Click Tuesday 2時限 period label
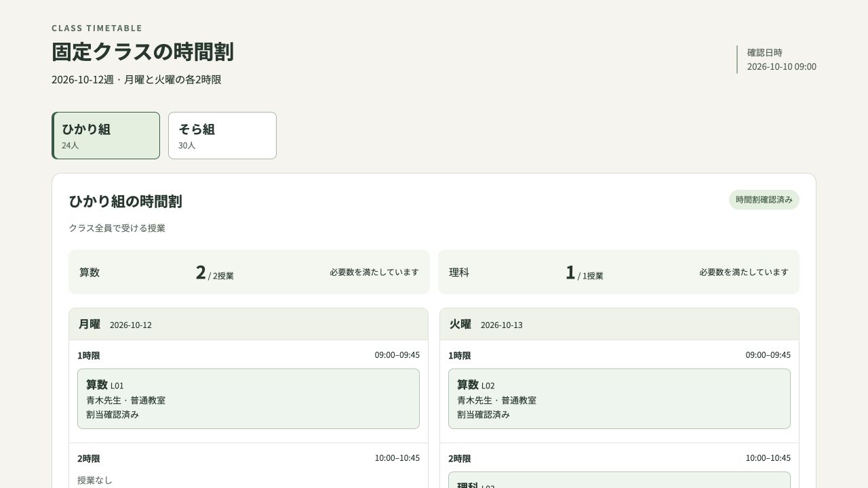868x488 pixels. pyautogui.click(x=459, y=459)
